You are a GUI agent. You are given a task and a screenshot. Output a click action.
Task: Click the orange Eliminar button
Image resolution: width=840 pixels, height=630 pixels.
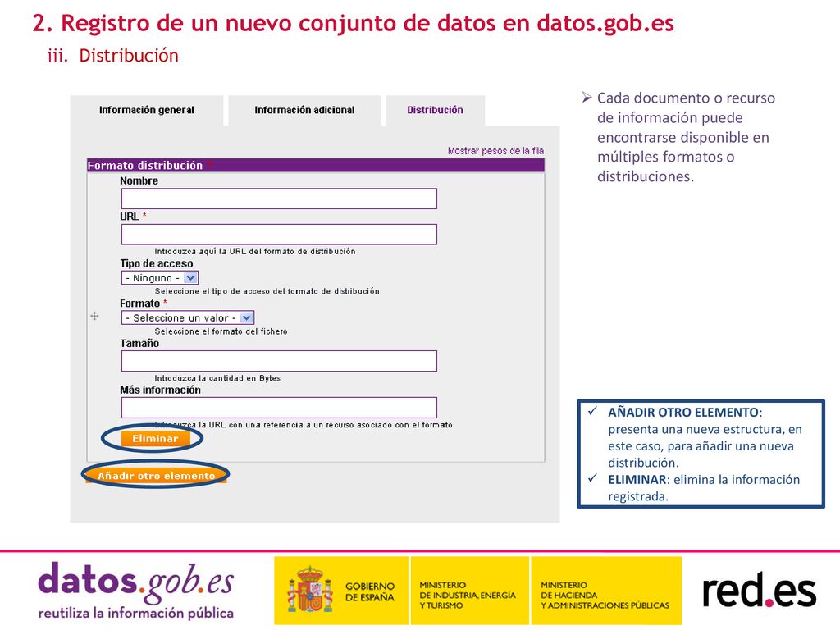[x=155, y=439]
